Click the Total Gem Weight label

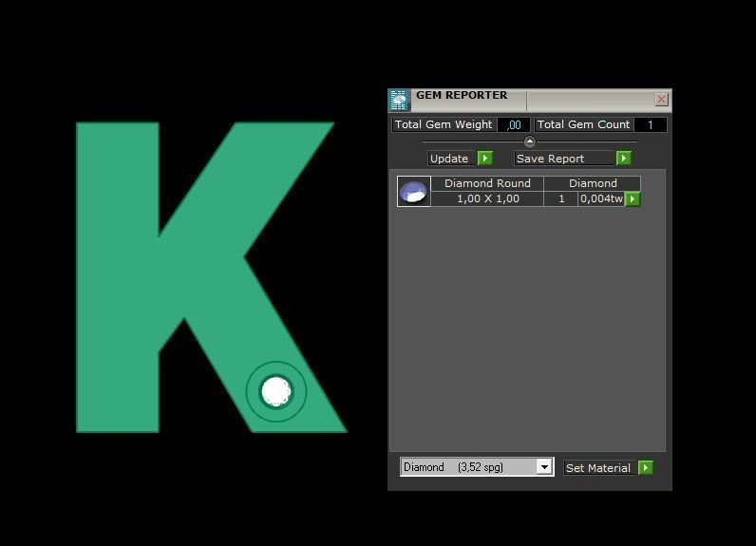point(444,124)
